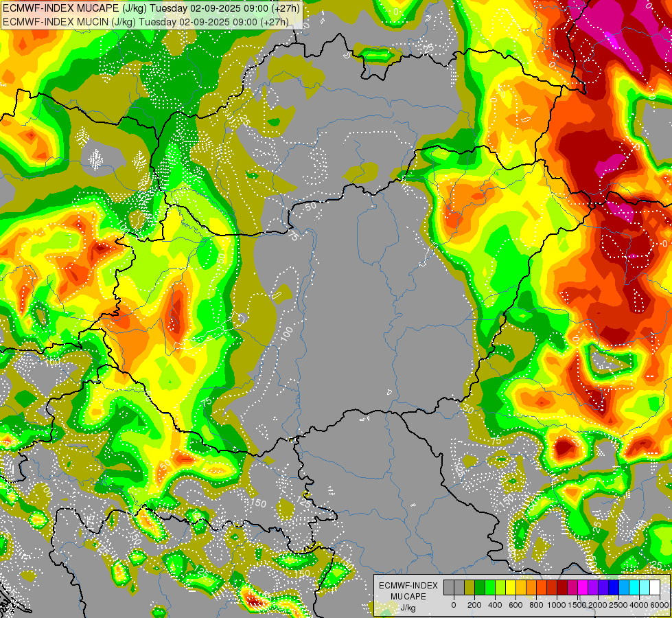The image size is (672, 618).
Task: Select the yellow-green legend swatch
Action: (500, 588)
